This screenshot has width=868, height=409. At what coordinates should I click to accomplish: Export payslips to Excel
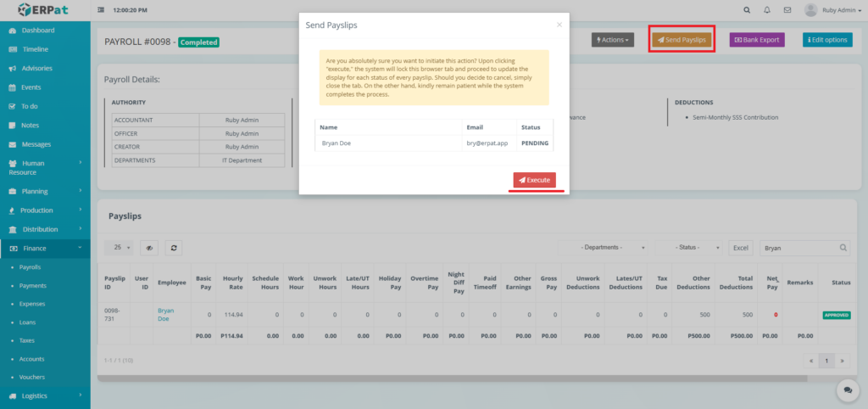(x=741, y=248)
